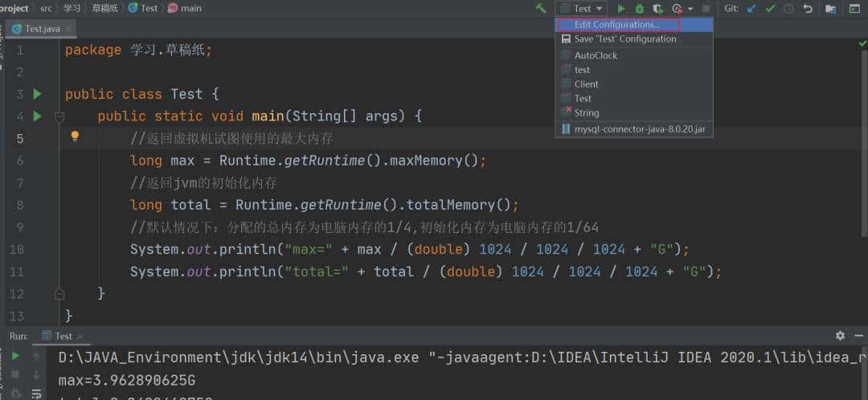Viewport: 868px width, 400px height.
Task: Toggle soft-wrap in the Run console
Action: pyautogui.click(x=36, y=393)
